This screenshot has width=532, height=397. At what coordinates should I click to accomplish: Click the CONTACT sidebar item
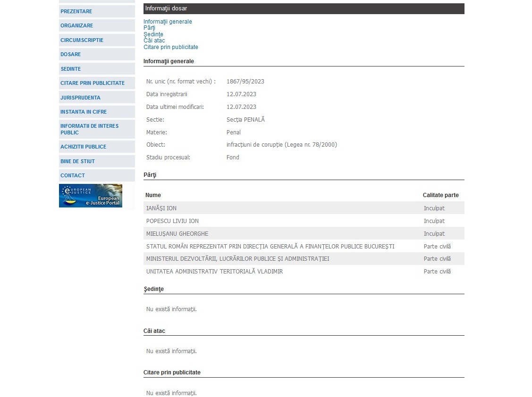click(x=73, y=175)
